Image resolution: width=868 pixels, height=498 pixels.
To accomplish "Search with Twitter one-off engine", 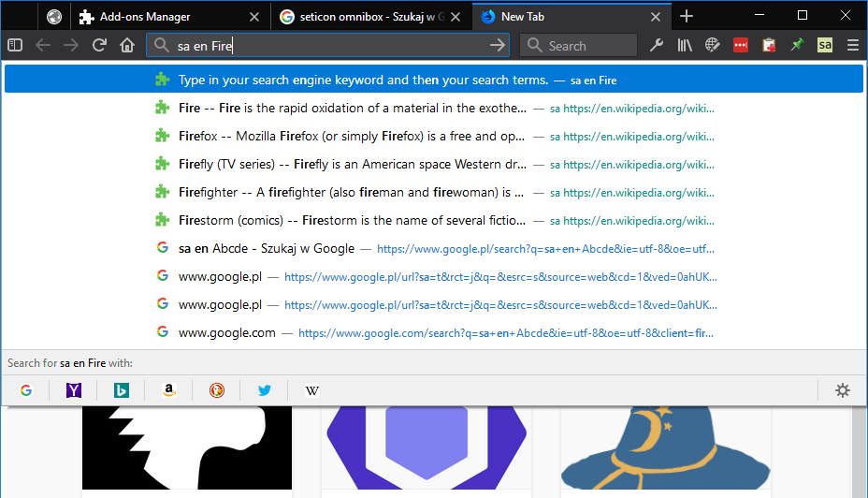I will coord(264,390).
